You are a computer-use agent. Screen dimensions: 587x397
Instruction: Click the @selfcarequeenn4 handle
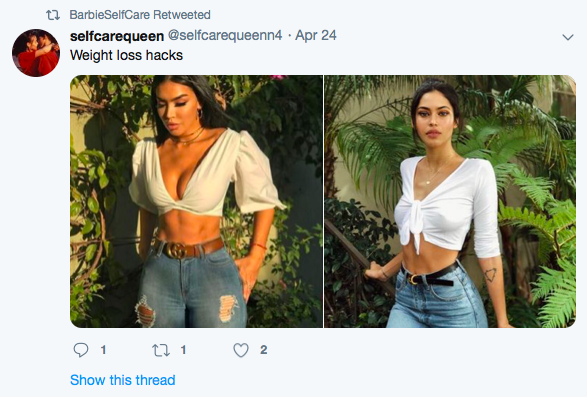[225, 36]
